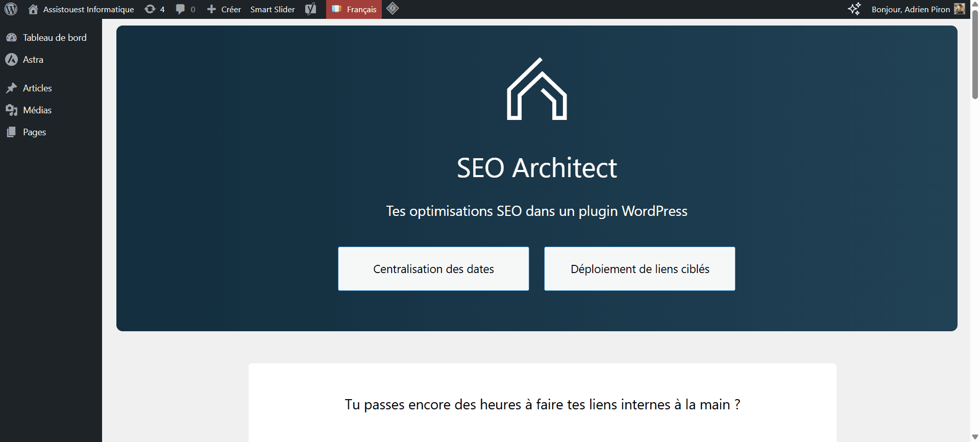Open the Créer new content menu
The image size is (980, 442).
(x=224, y=9)
